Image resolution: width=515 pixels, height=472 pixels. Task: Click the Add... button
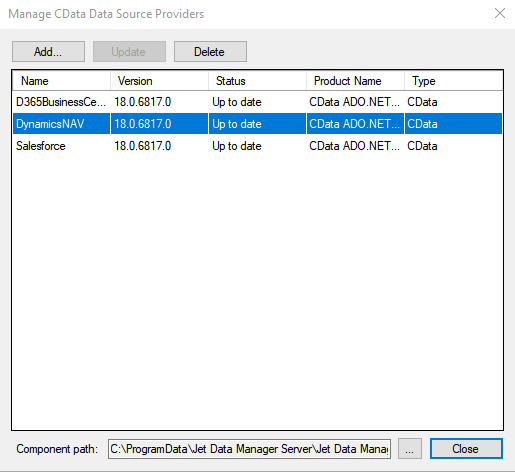coord(48,52)
